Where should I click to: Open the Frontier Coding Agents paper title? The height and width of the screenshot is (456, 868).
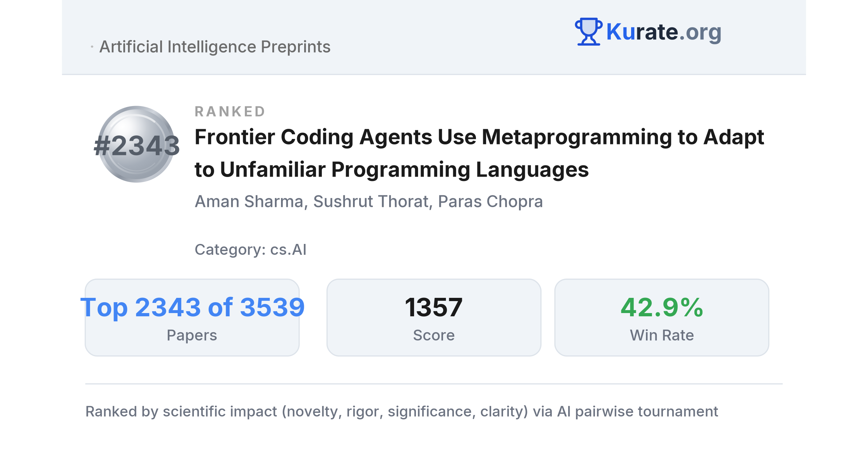479,153
